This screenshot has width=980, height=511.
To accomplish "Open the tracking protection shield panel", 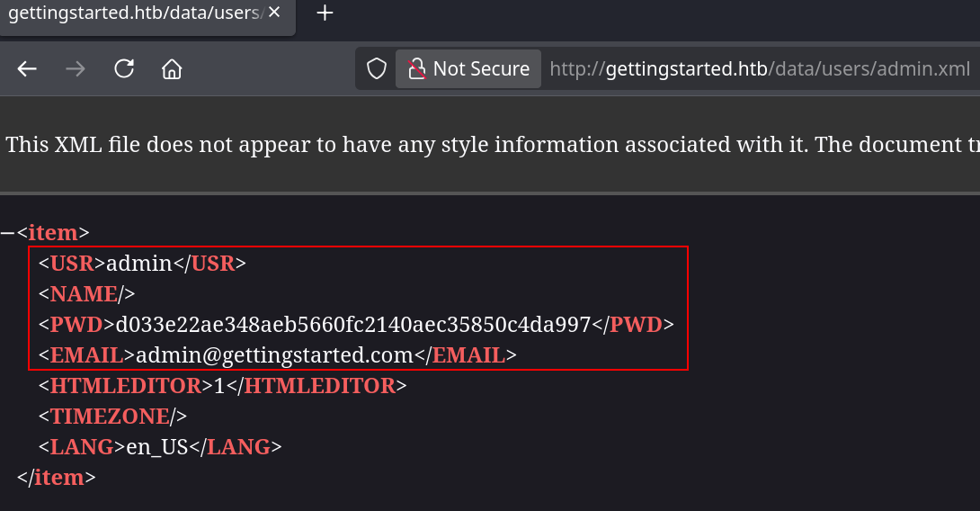I will pos(376,69).
